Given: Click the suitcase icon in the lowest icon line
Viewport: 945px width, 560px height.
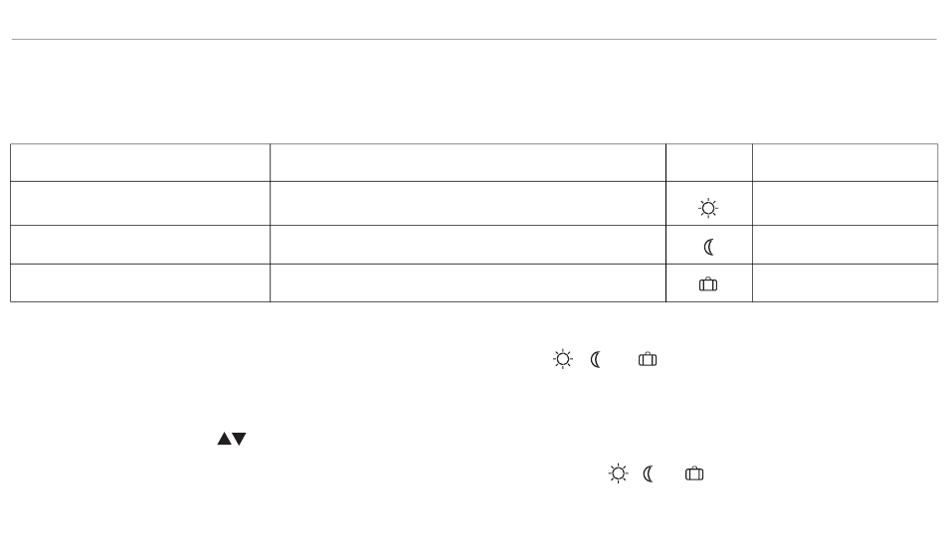Looking at the screenshot, I should [x=694, y=473].
